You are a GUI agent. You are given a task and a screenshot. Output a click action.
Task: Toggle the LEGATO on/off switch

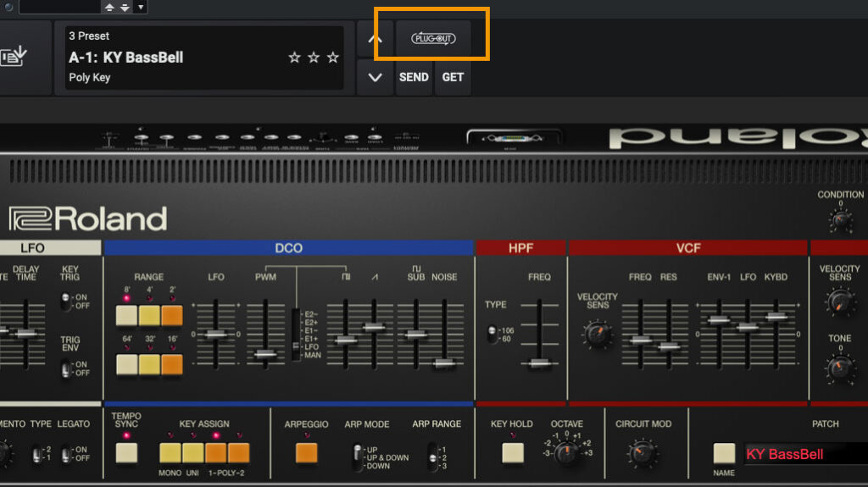coord(66,454)
